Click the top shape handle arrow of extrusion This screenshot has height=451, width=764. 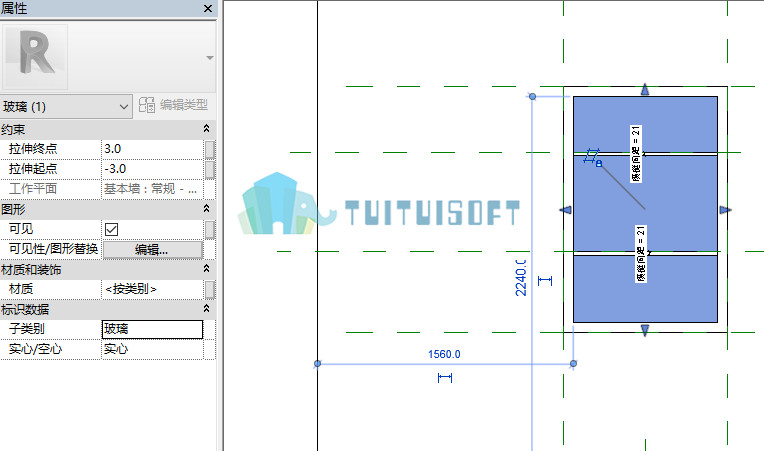click(645, 89)
